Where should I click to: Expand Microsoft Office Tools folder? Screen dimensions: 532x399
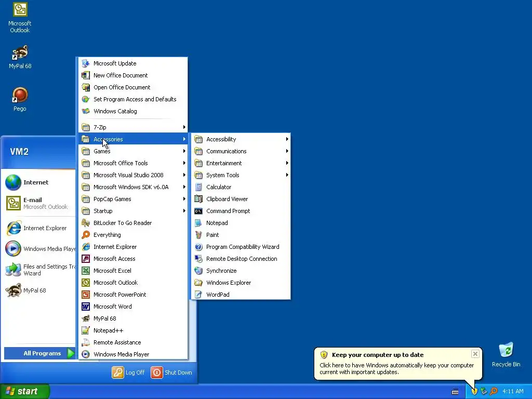(x=132, y=163)
